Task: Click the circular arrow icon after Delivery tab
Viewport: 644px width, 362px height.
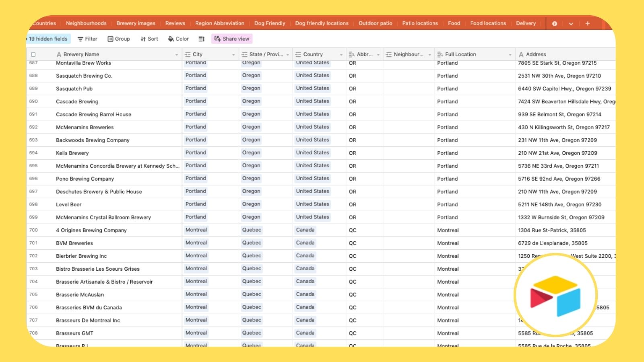Action: pyautogui.click(x=555, y=24)
